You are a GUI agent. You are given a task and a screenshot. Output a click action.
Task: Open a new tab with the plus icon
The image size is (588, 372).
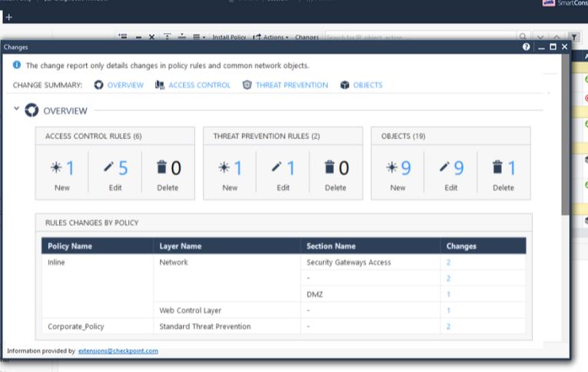pos(9,17)
